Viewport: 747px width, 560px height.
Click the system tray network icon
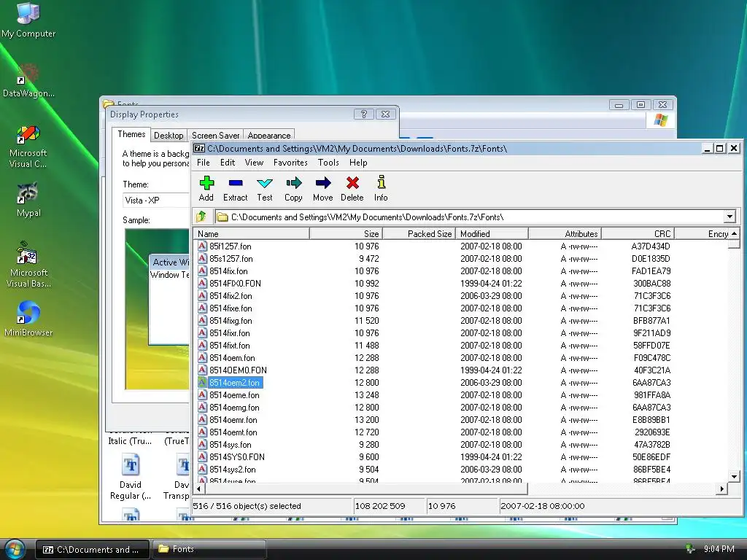click(689, 549)
